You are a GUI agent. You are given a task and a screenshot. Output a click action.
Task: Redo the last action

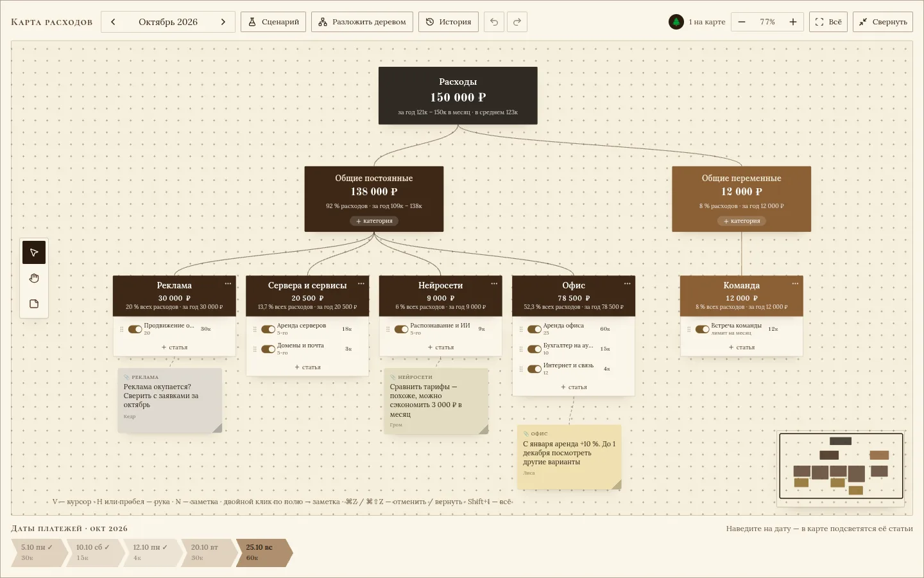[x=517, y=22]
